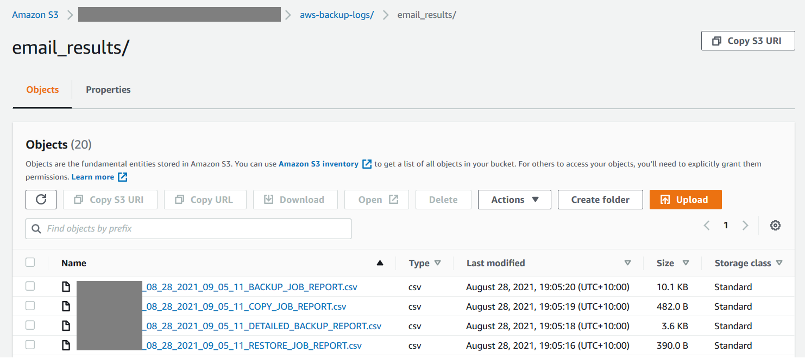Click the Name column header
The image size is (806, 360).
[74, 263]
